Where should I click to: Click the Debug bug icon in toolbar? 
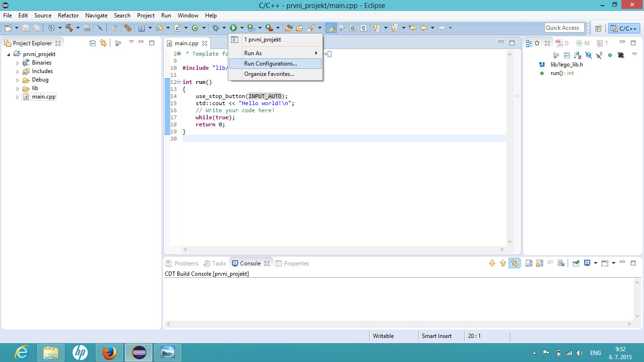point(215,28)
